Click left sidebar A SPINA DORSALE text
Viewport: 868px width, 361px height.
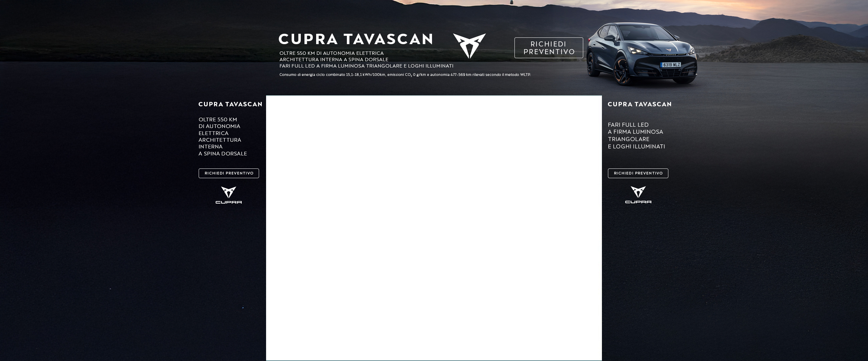click(222, 154)
